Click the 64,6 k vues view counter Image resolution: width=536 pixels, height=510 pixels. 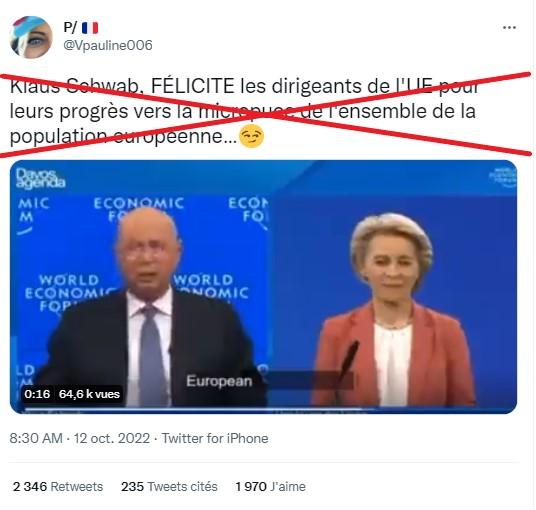pos(89,394)
